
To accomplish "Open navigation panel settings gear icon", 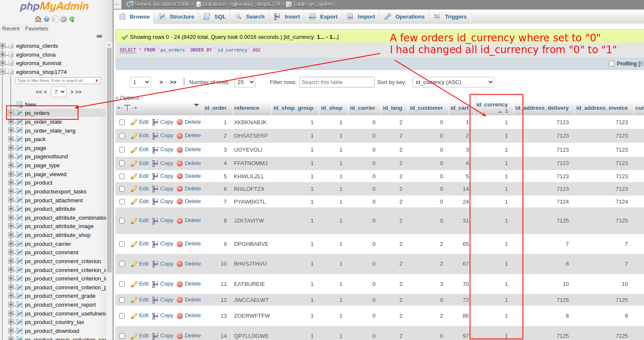I will coord(63,19).
